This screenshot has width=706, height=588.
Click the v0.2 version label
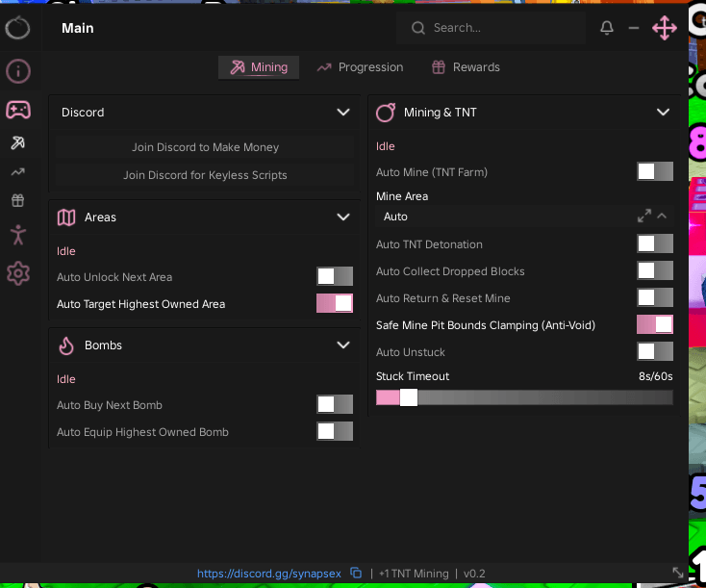pyautogui.click(x=474, y=574)
